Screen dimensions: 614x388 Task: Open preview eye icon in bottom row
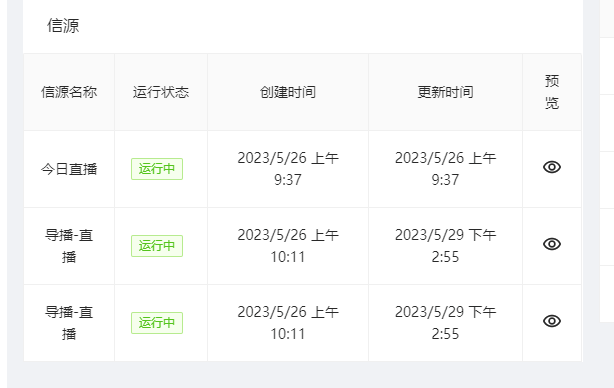[552, 321]
